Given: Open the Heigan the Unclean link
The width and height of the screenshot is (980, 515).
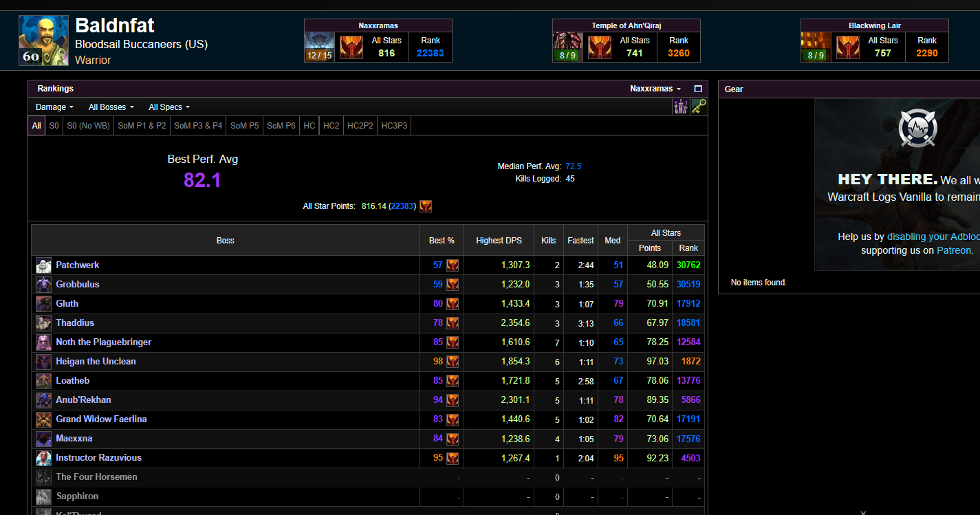Looking at the screenshot, I should 96,362.
